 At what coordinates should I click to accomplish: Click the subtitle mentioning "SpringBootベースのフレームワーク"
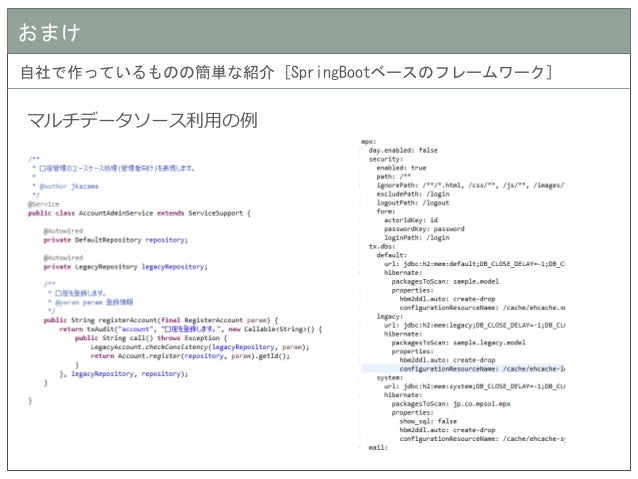[x=286, y=72]
